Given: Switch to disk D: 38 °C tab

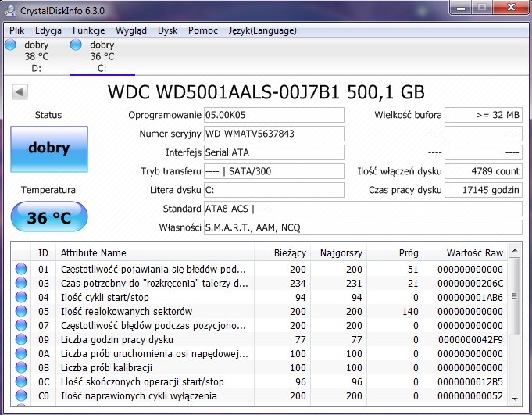Looking at the screenshot, I should point(36,56).
